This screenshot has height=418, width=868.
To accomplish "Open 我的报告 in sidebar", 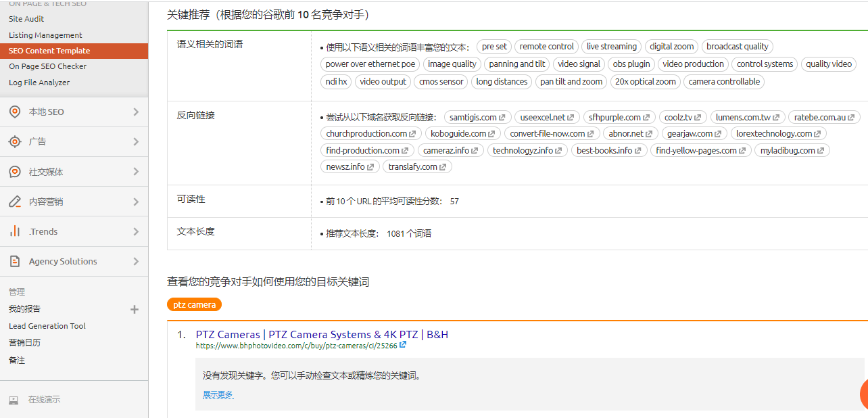I will coord(24,309).
